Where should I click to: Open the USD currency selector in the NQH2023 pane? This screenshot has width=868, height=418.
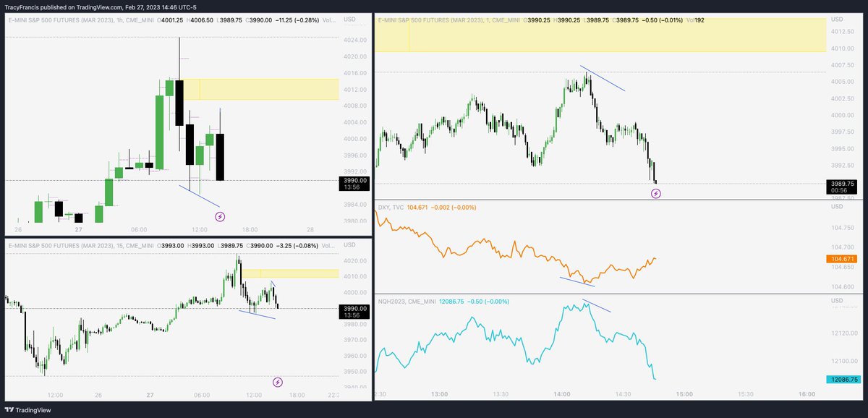tap(838, 301)
